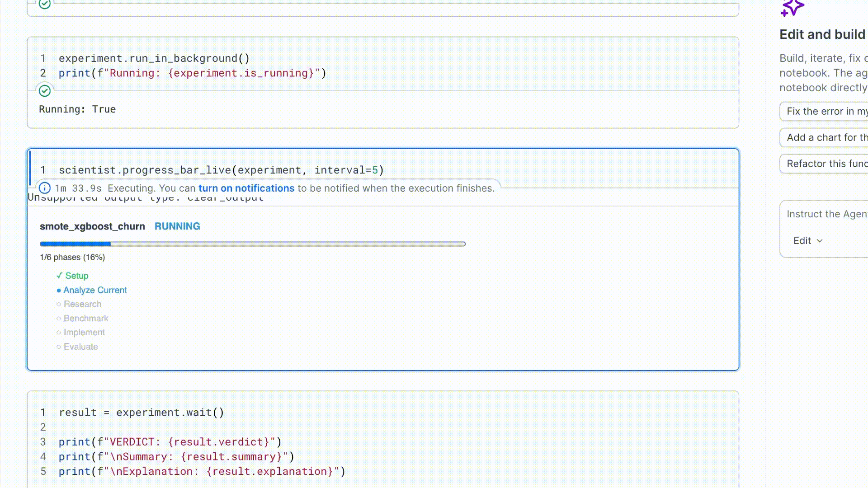
Task: Click the 1/6 phases (16%) text
Action: [x=72, y=257]
